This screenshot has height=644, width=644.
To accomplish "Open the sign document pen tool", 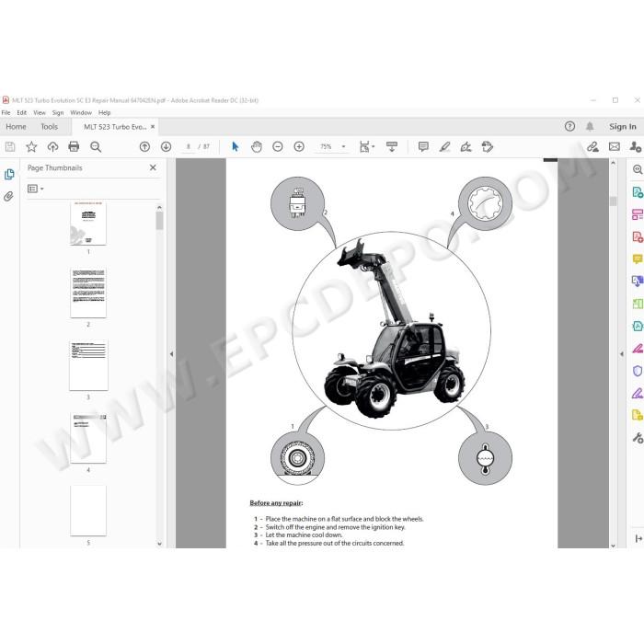I will click(466, 146).
